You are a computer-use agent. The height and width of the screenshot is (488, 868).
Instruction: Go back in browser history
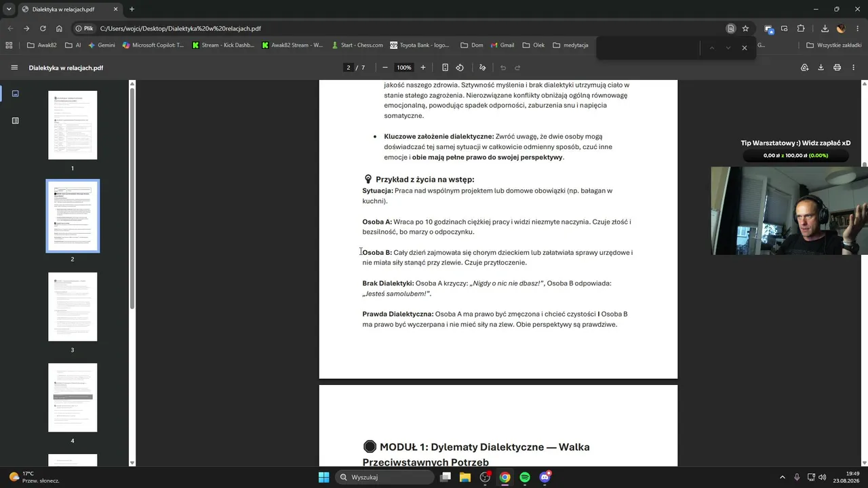tap(10, 28)
